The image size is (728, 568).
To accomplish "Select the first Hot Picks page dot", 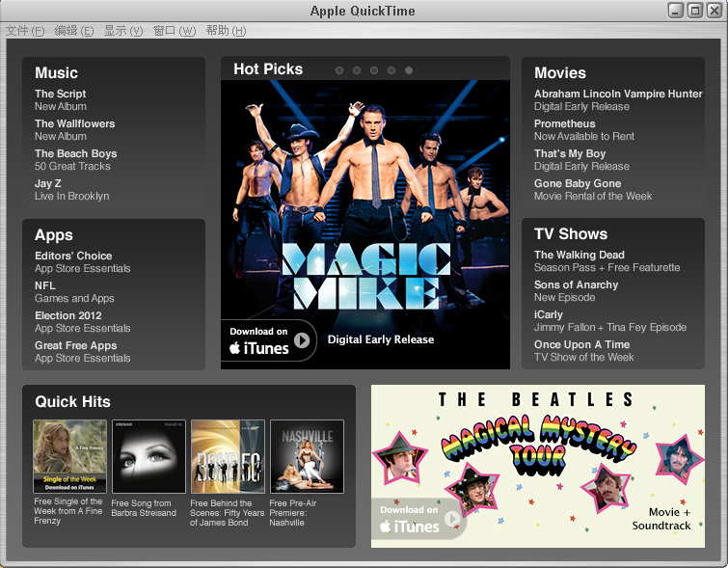I will (x=339, y=70).
